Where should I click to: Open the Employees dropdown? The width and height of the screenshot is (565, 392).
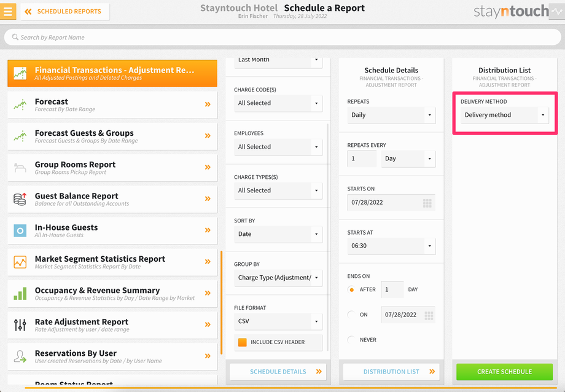[278, 147]
